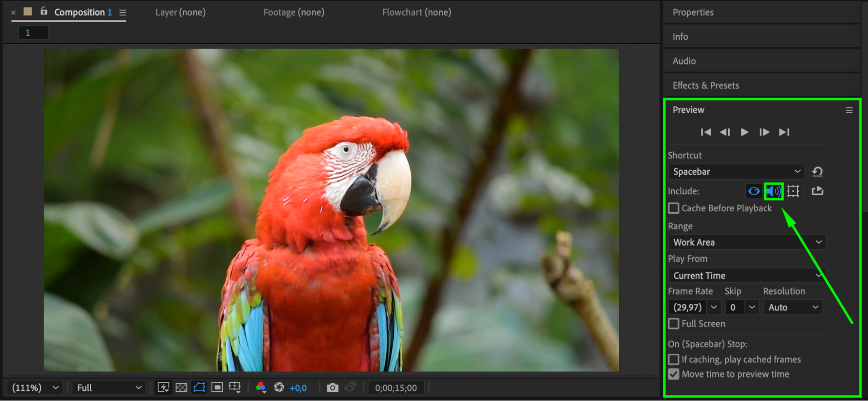Reset preview shortcut settings with arrow icon
The height and width of the screenshot is (401, 868).
point(817,172)
